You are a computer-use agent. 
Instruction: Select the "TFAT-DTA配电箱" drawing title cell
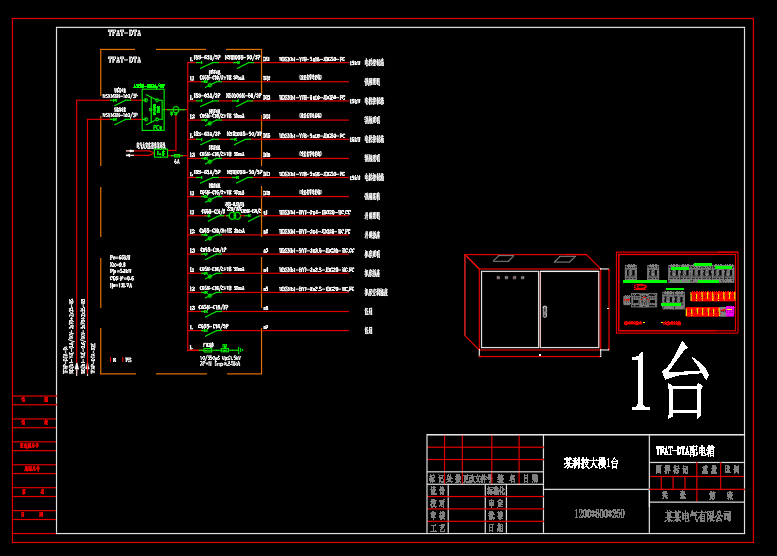coord(697,450)
